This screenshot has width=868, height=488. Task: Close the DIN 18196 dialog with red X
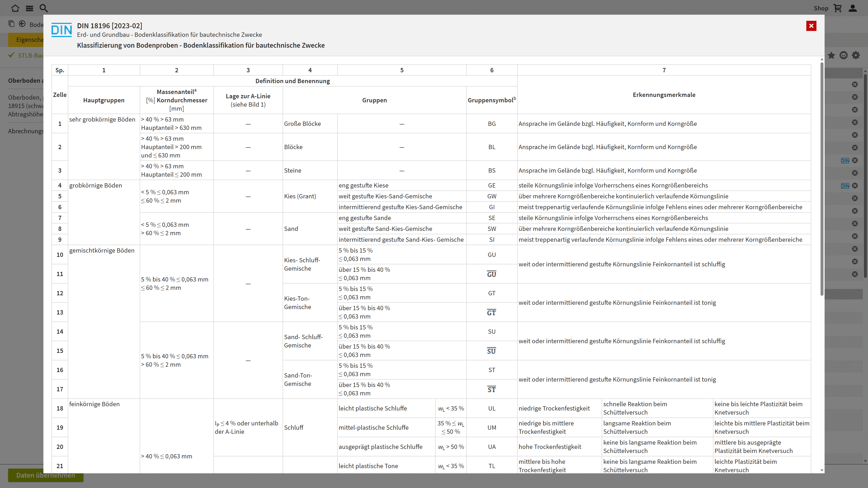tap(811, 26)
